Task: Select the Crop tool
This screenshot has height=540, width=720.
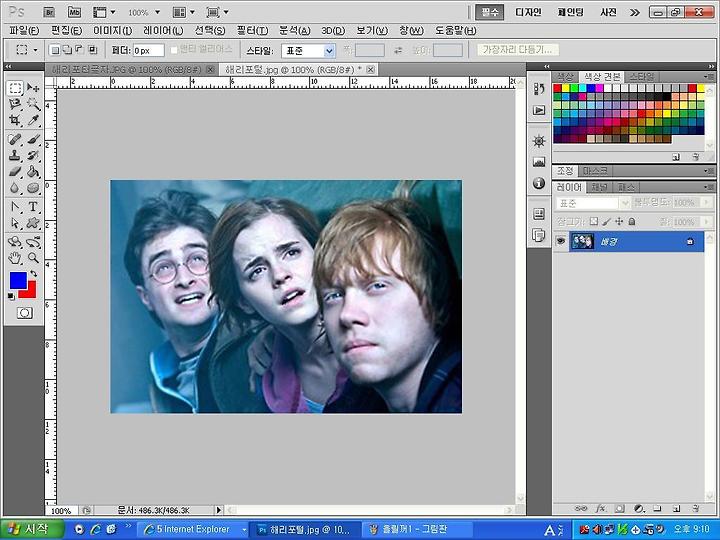Action: click(15, 120)
